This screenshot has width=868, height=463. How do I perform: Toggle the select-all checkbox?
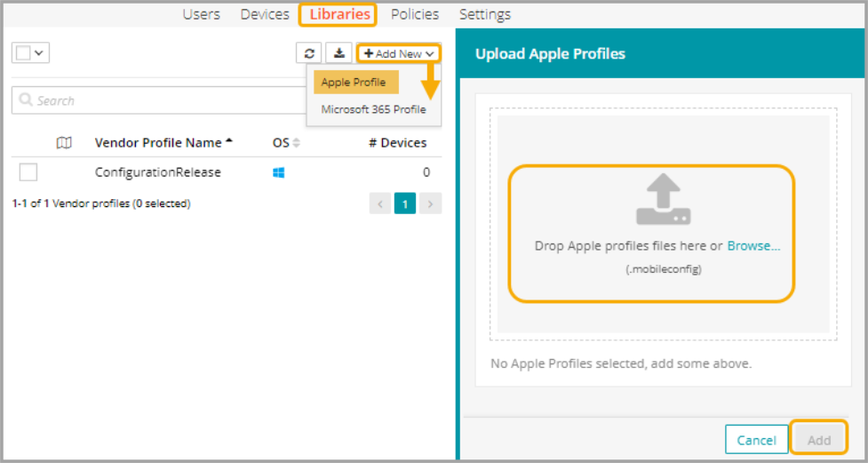[23, 53]
